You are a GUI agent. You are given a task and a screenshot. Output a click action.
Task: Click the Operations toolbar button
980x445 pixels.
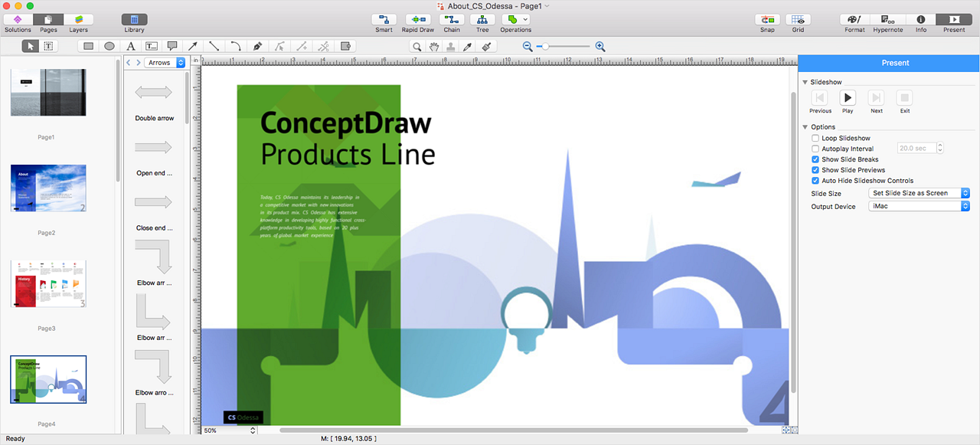tap(515, 19)
